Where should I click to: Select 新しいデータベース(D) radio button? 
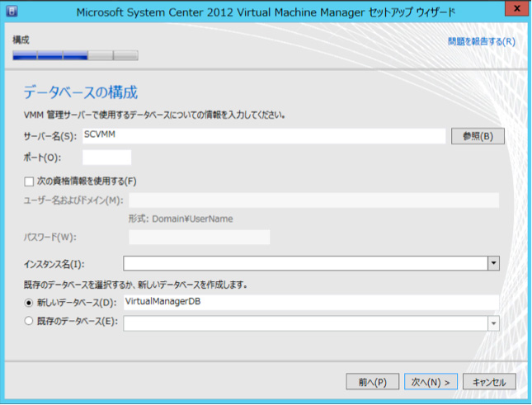coord(29,303)
